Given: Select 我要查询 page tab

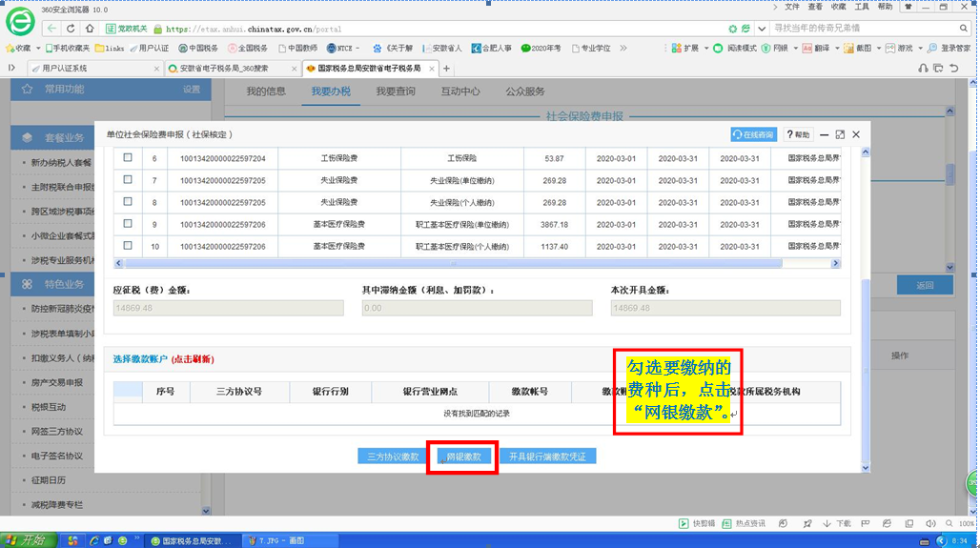Looking at the screenshot, I should pos(396,91).
